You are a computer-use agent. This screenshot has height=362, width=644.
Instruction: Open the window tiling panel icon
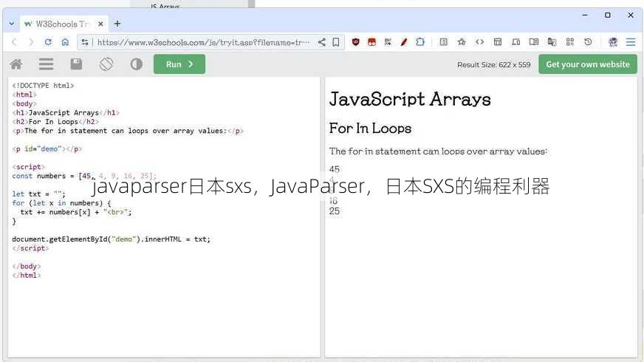(497, 42)
